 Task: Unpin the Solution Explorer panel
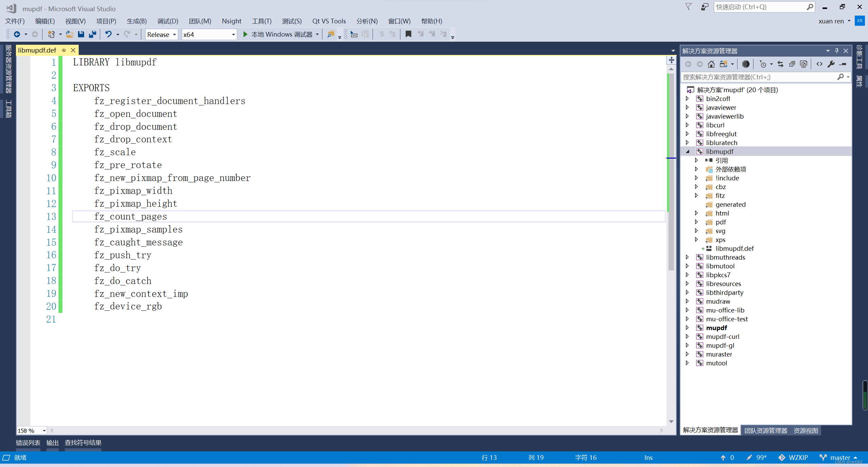pos(836,51)
